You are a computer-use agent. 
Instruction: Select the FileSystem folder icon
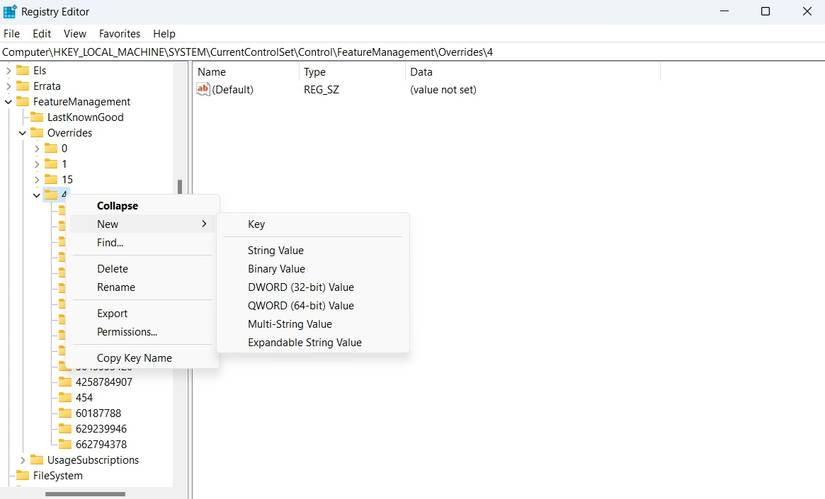coord(23,475)
